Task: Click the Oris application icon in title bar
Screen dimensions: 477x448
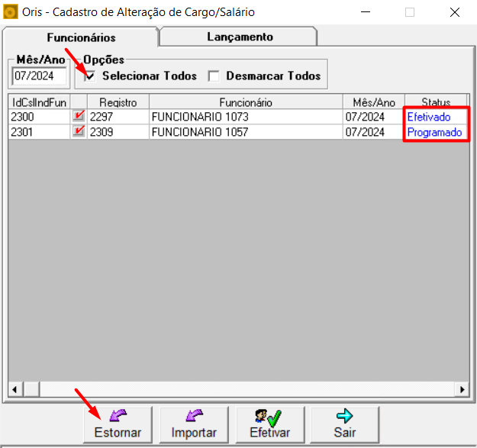Action: coord(11,12)
